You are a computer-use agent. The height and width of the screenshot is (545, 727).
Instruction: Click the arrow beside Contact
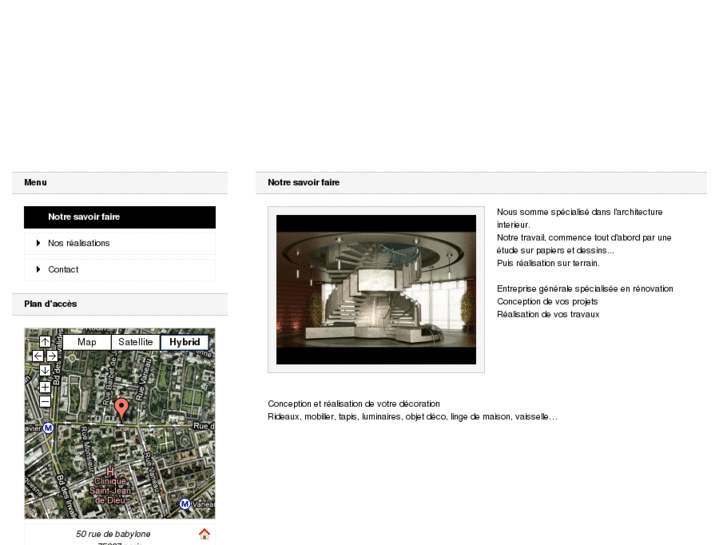click(38, 269)
